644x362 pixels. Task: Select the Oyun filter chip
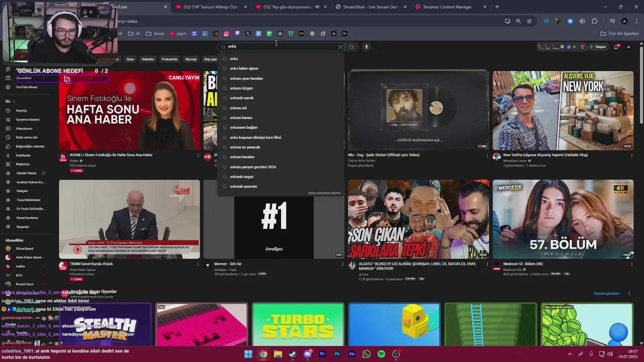tap(130, 59)
